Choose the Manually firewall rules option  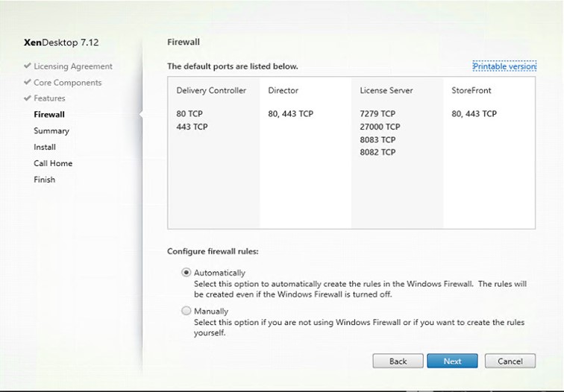[x=186, y=311]
